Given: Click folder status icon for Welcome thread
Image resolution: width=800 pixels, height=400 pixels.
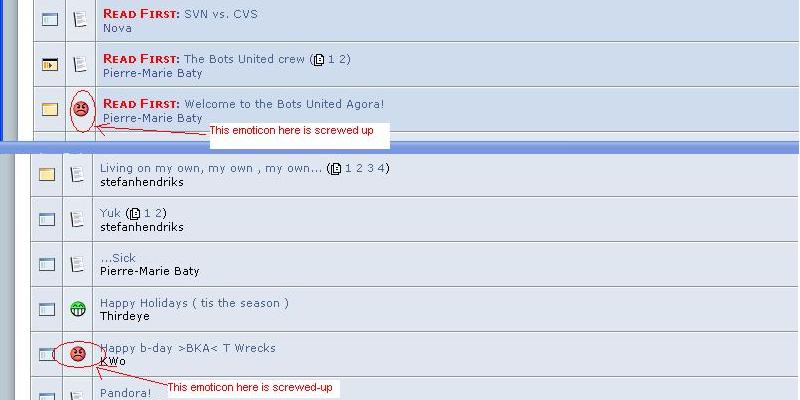Looking at the screenshot, I should click(49, 109).
